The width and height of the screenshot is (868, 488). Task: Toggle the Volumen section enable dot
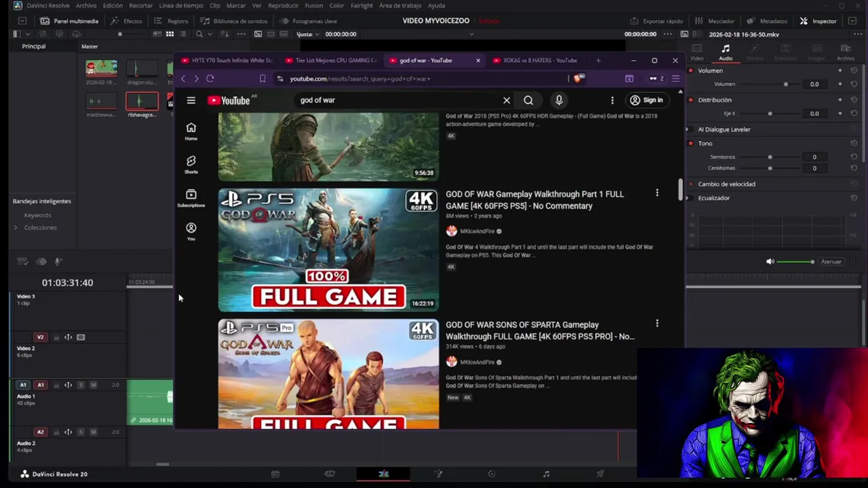tap(691, 70)
